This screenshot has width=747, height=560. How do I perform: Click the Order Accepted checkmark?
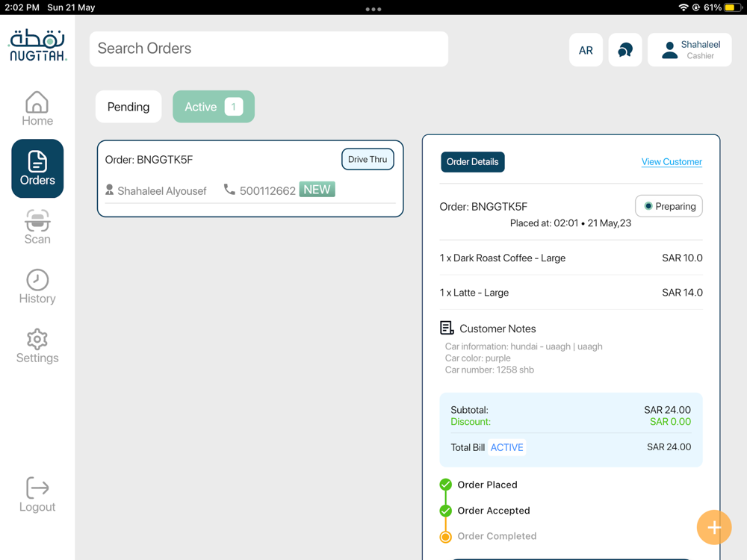point(445,511)
